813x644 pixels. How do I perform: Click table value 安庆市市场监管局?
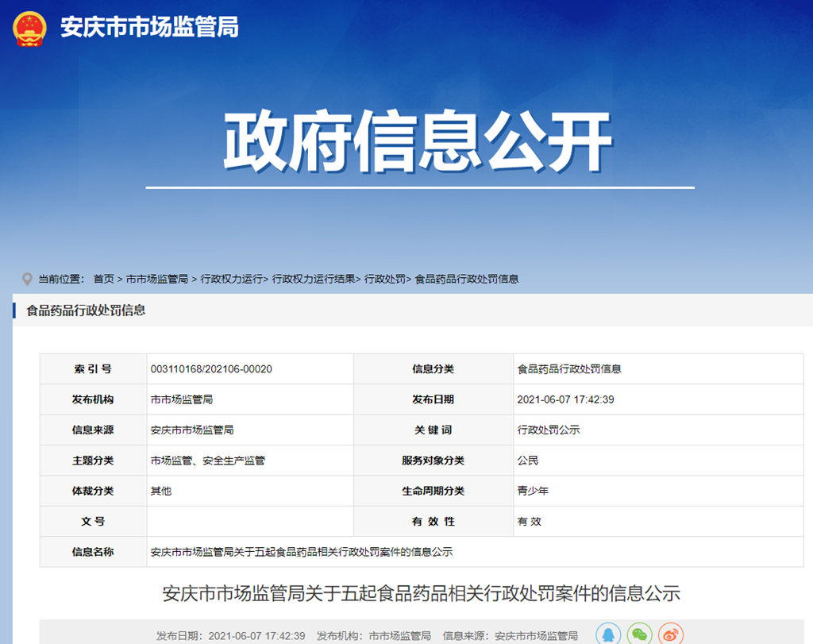(192, 430)
